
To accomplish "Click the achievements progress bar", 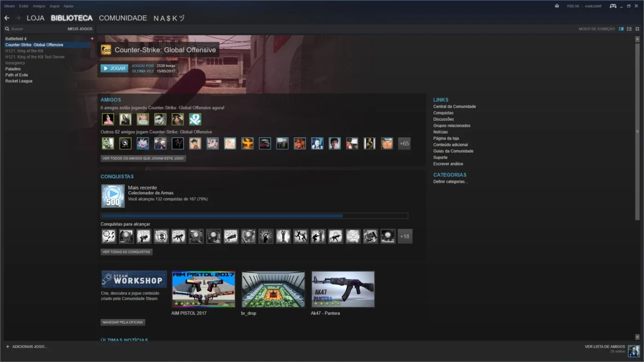I will pyautogui.click(x=254, y=216).
